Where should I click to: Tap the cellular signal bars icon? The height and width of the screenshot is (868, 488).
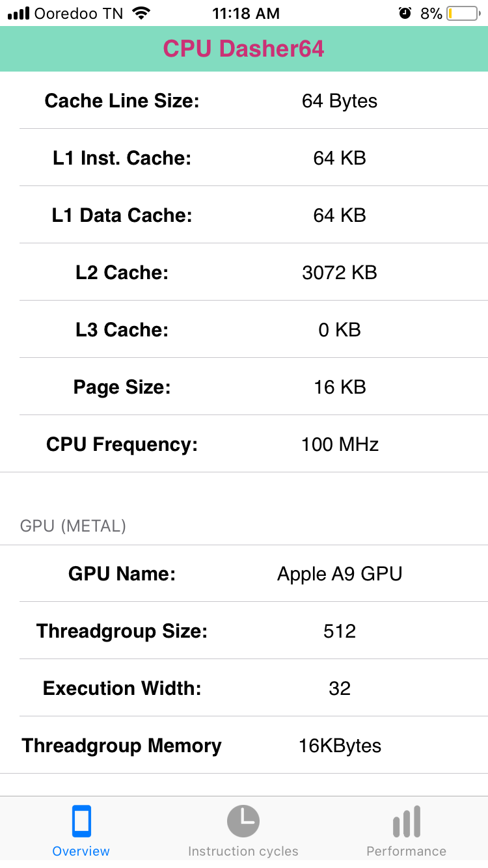(x=19, y=14)
